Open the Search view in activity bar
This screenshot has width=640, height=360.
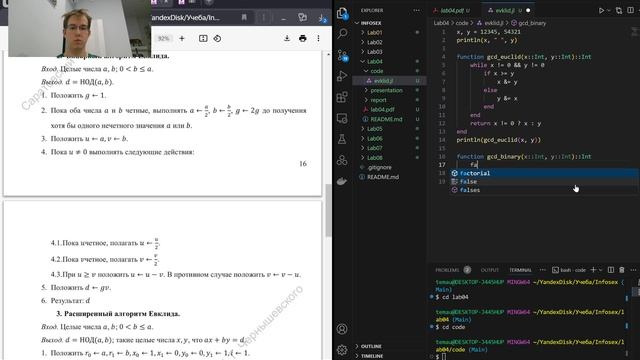(x=342, y=33)
